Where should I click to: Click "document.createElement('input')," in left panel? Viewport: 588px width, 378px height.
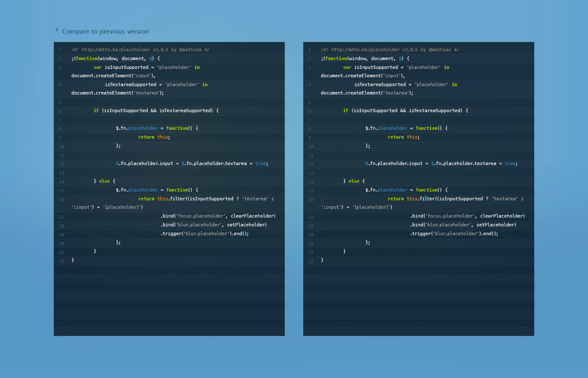[113, 76]
